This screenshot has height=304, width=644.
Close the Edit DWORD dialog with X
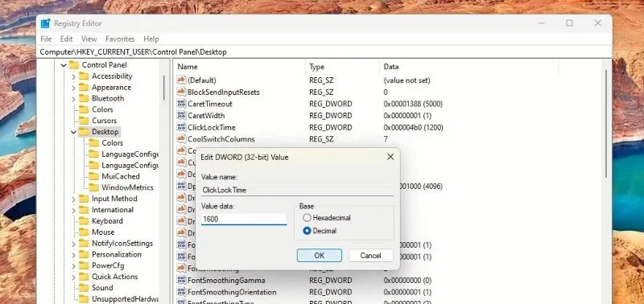click(x=390, y=157)
